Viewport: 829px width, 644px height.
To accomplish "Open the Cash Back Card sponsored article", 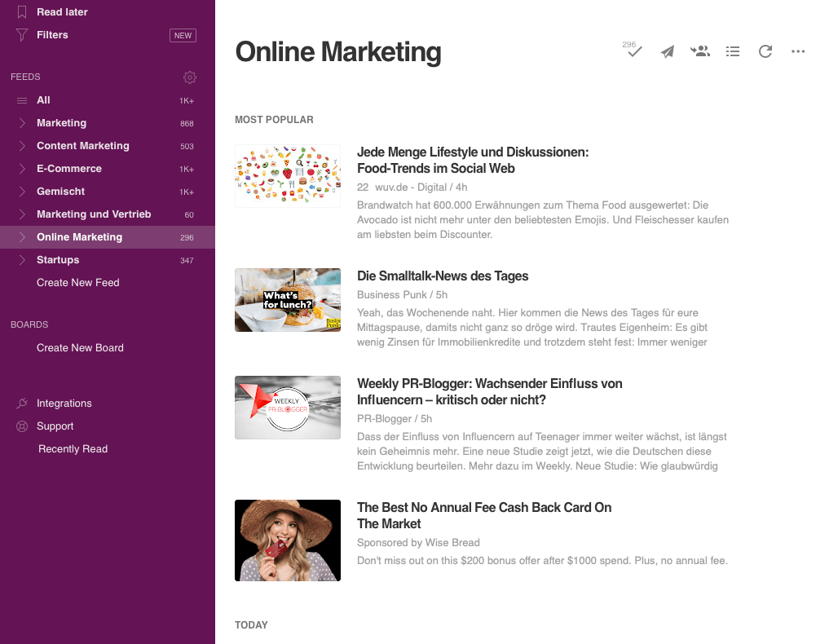I will coord(484,515).
